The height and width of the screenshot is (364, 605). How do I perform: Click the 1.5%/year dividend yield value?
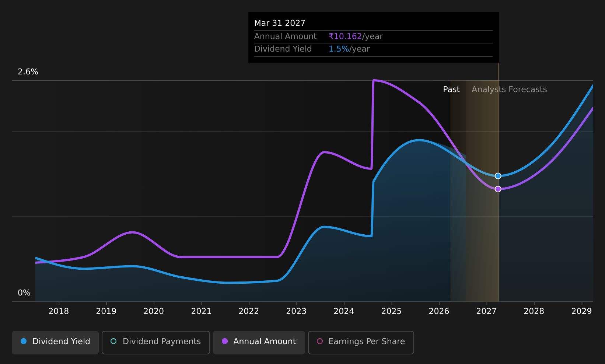[349, 49]
